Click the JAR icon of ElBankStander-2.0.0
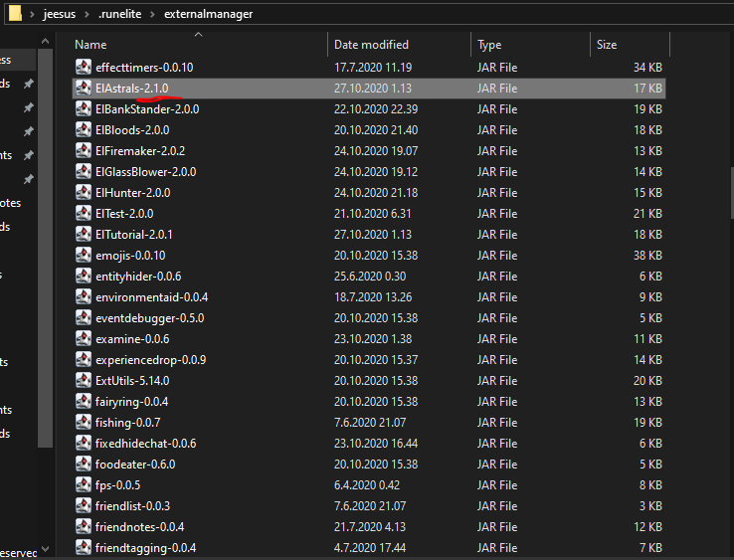 pyautogui.click(x=84, y=108)
